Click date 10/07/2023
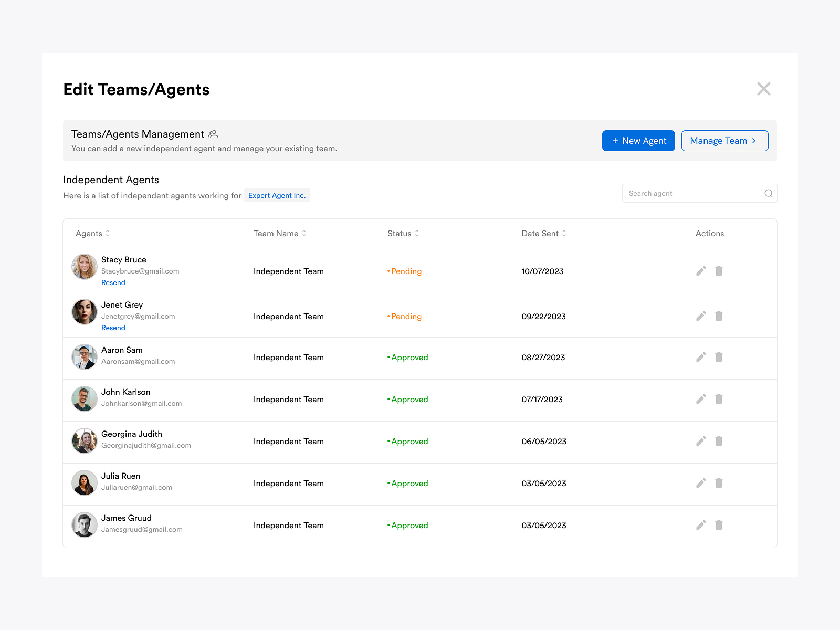Image resolution: width=840 pixels, height=630 pixels. point(542,271)
